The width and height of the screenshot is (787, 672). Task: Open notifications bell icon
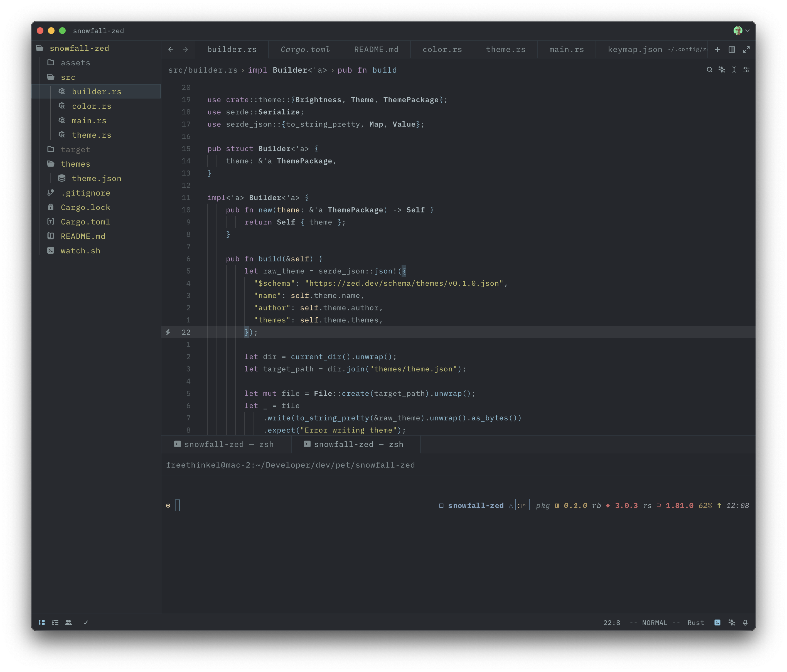pos(745,623)
